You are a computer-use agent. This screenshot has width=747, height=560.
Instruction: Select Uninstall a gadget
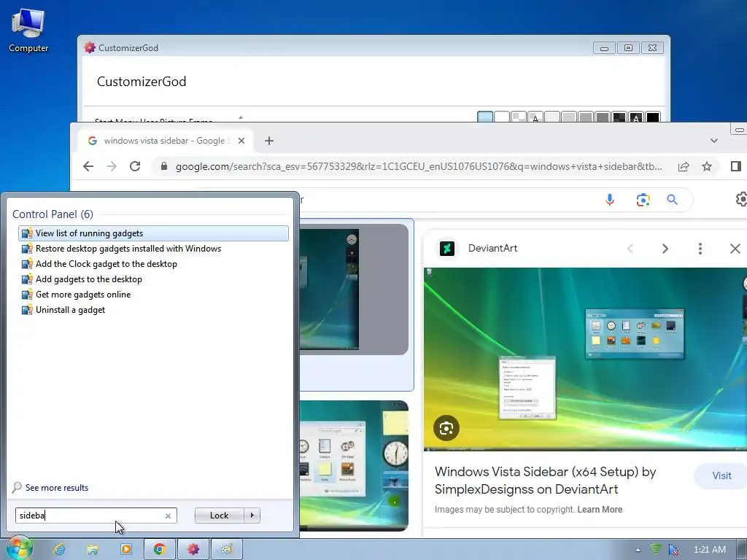point(153,310)
